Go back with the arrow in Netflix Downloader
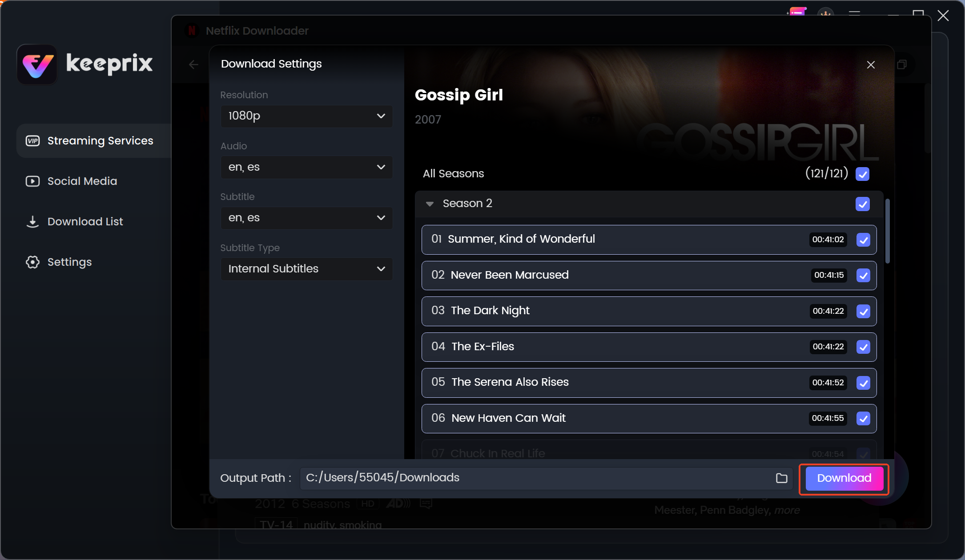 click(193, 65)
